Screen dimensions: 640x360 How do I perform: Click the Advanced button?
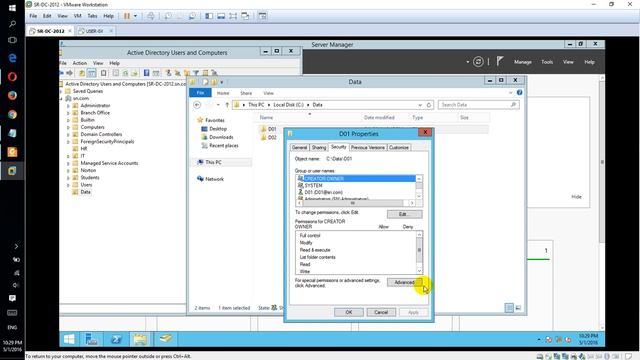point(404,282)
